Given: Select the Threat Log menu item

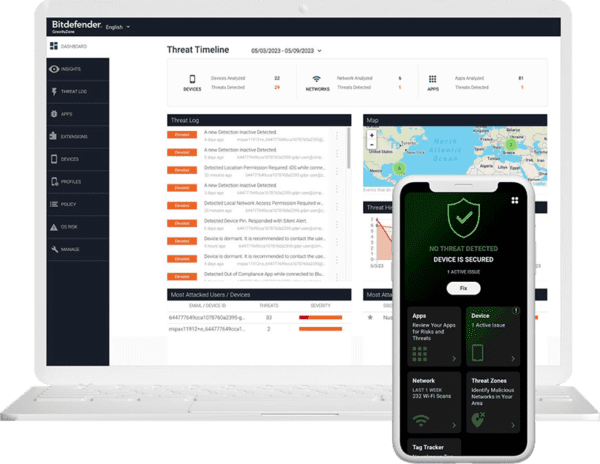Looking at the screenshot, I should tap(78, 91).
